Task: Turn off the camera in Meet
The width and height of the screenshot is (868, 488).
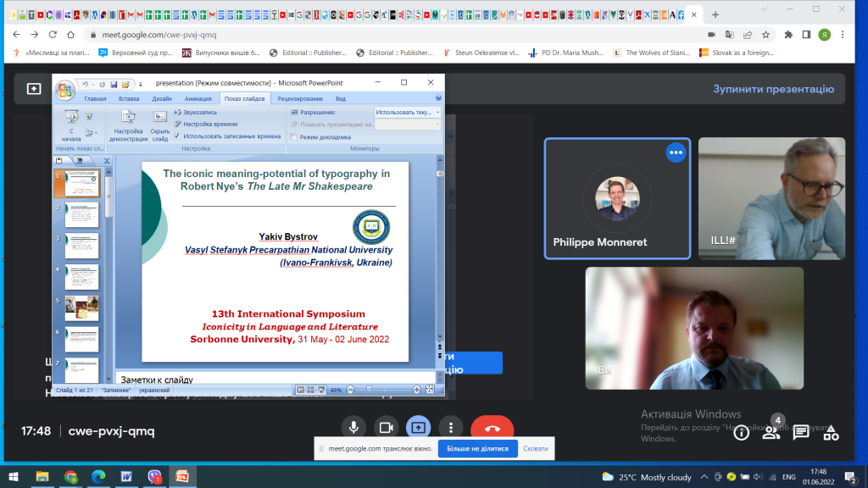Action: [386, 428]
